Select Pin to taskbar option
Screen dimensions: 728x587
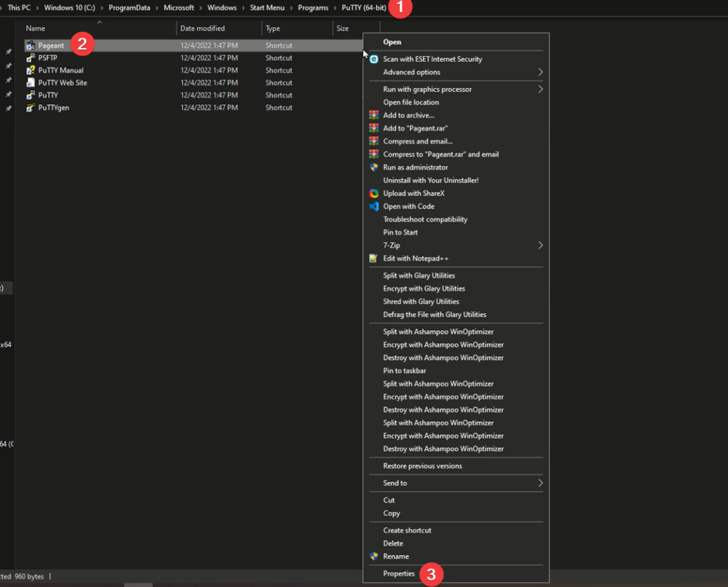point(405,371)
